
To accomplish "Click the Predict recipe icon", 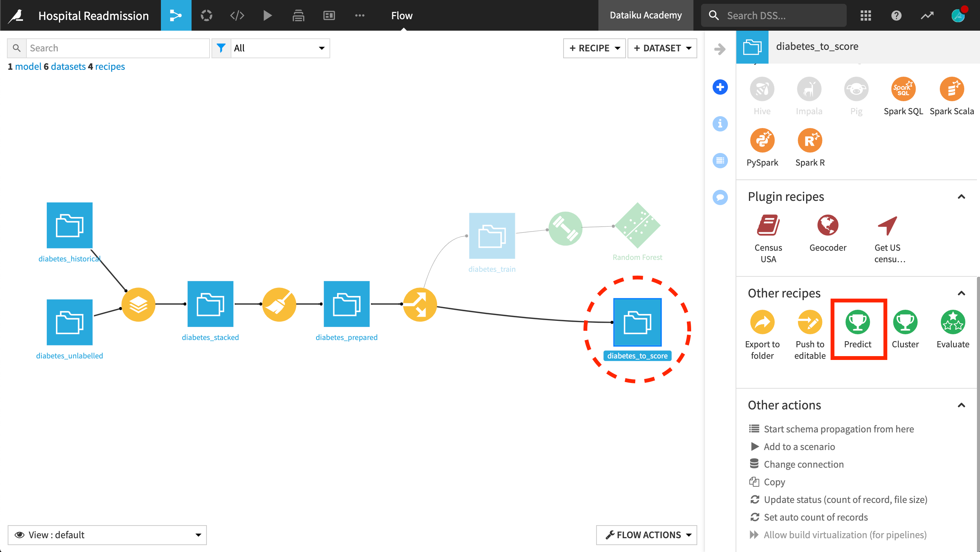I will point(857,322).
